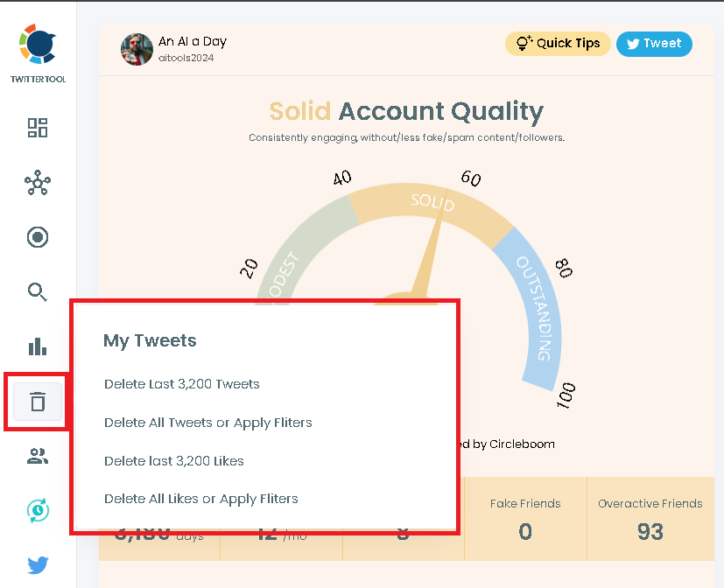Open Quick Tips
Viewport: 724px width, 588px height.
[x=558, y=43]
